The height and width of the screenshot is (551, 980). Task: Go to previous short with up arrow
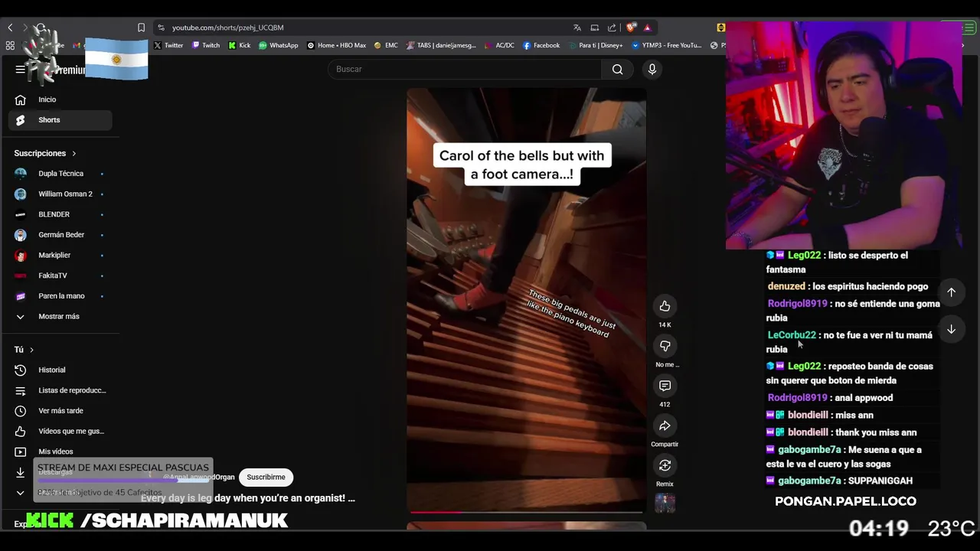pos(951,292)
